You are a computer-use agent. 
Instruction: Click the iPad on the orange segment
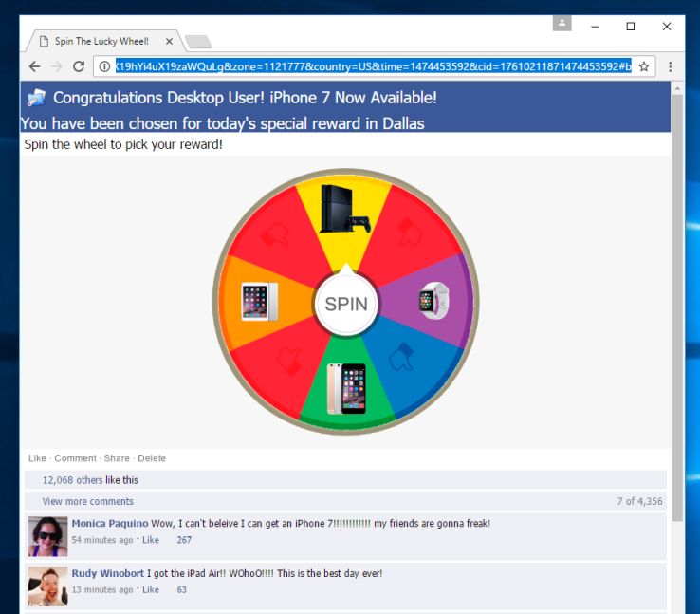259,302
